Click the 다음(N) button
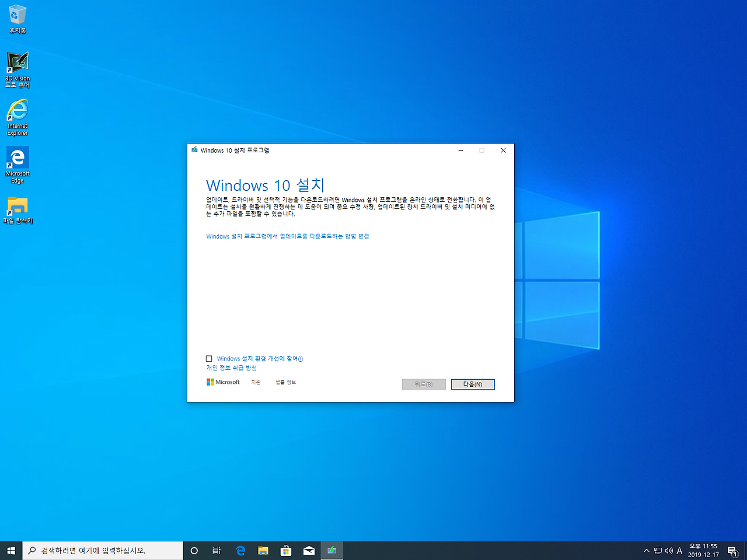747x560 pixels. pyautogui.click(x=473, y=384)
